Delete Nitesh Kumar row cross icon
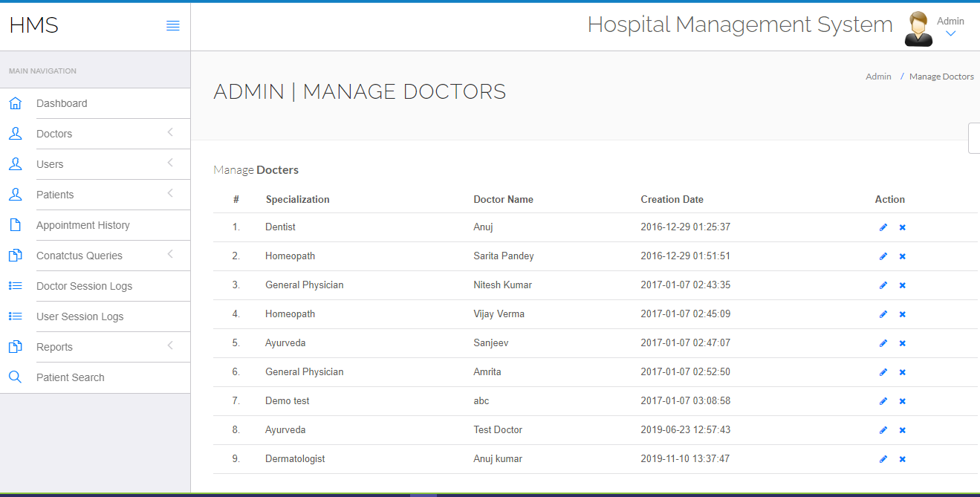Screen dimensions: 980x497 point(902,285)
